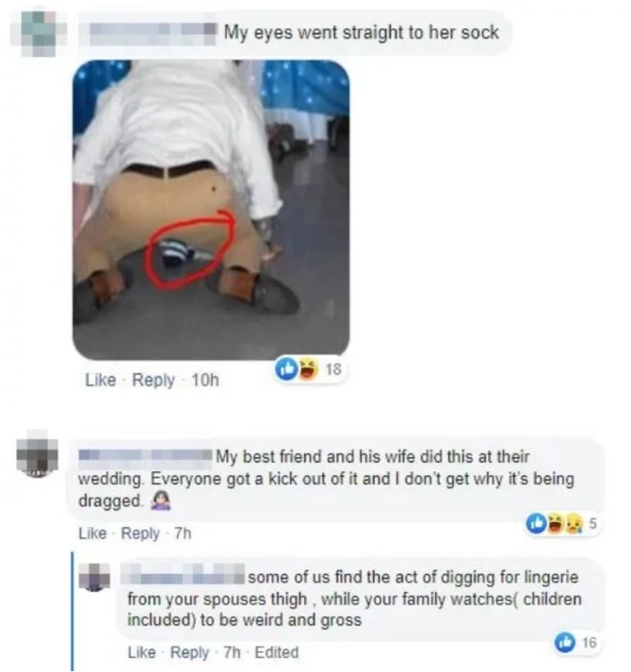Like the weird and gross reply
Screen dimensions: 631x672
click(x=142, y=652)
